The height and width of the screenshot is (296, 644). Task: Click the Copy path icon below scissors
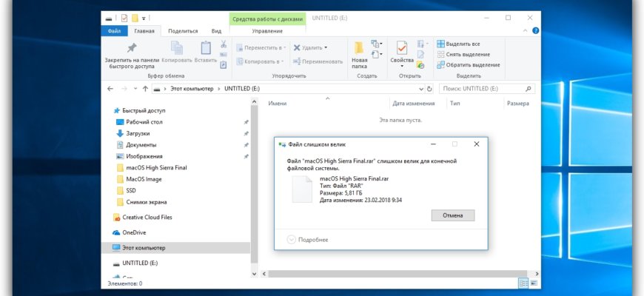click(224, 55)
